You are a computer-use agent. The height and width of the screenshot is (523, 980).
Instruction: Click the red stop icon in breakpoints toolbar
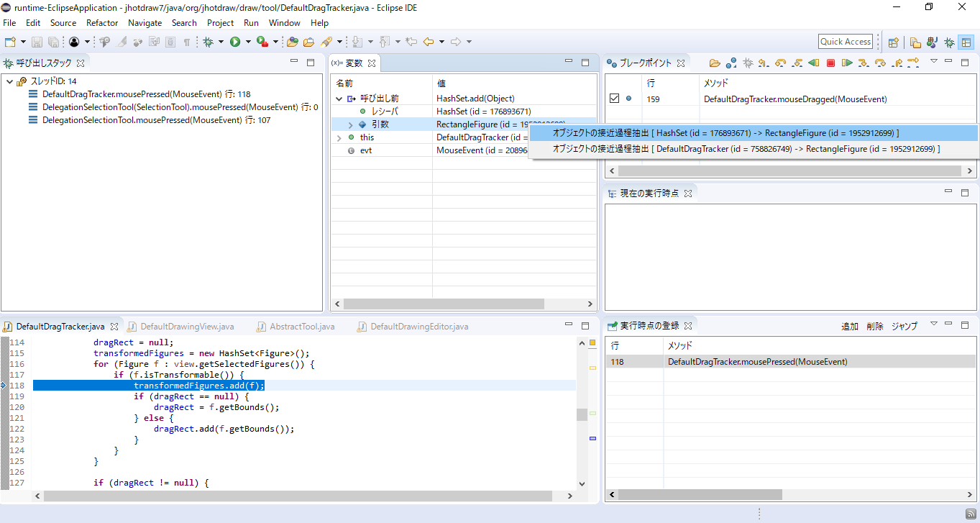[x=830, y=63]
